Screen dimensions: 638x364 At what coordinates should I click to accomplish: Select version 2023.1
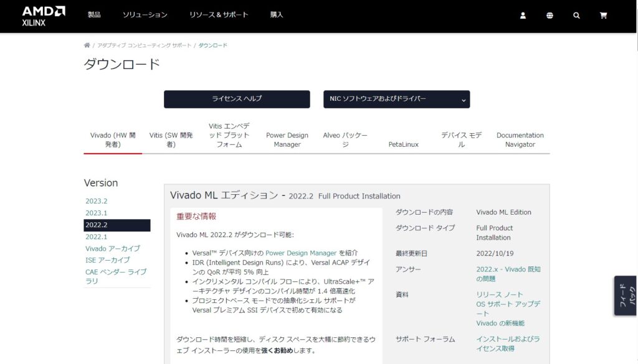97,213
